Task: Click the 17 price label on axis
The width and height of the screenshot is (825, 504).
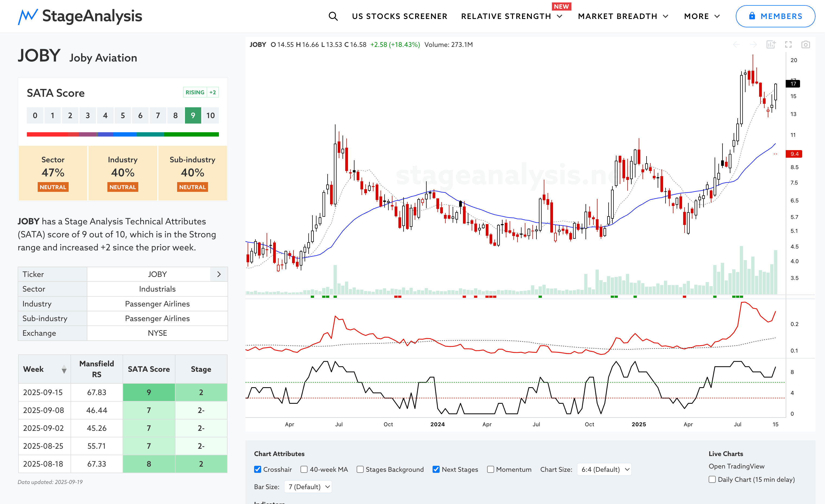Action: (792, 84)
